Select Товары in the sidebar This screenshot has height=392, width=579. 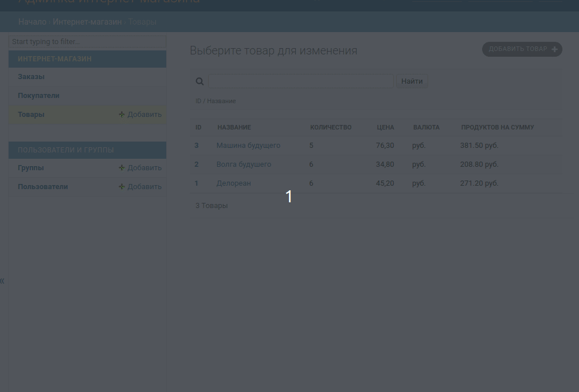31,114
